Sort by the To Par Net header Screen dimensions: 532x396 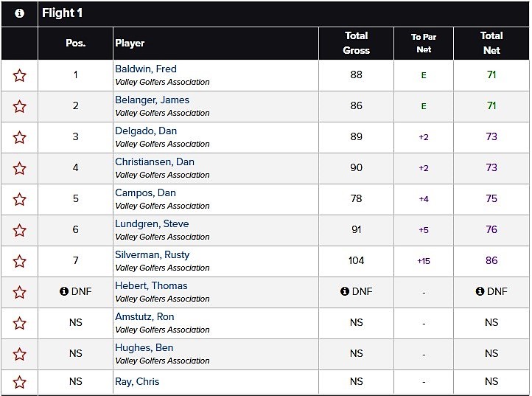(424, 43)
